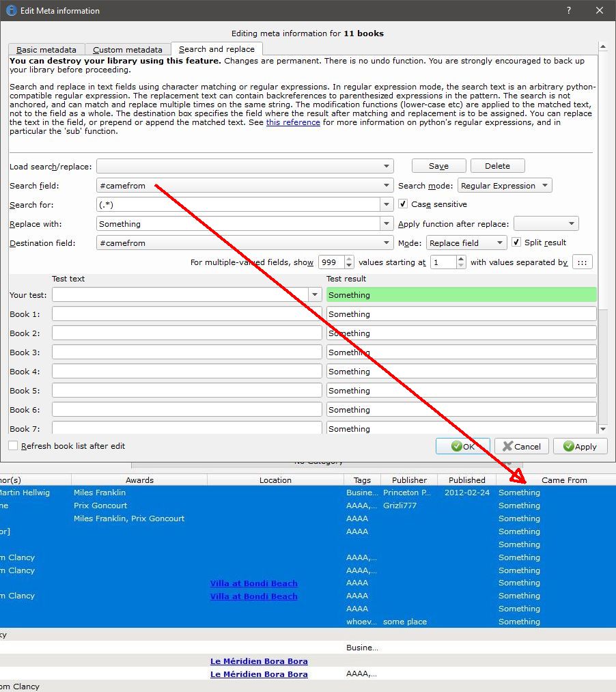Open the Search mode Regular Expression dropdown
The width and height of the screenshot is (616, 692).
point(505,186)
